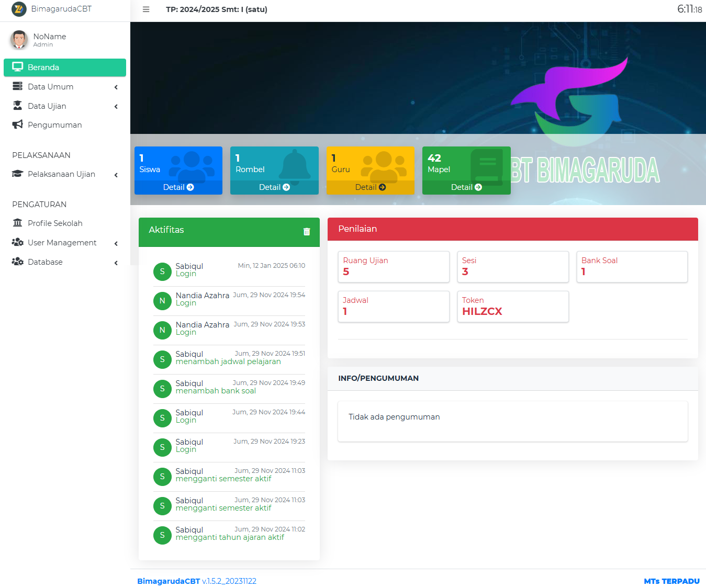Screen dimensions: 706x588
Task: Click the BimagarudaCBT logo icon
Action: tap(19, 9)
